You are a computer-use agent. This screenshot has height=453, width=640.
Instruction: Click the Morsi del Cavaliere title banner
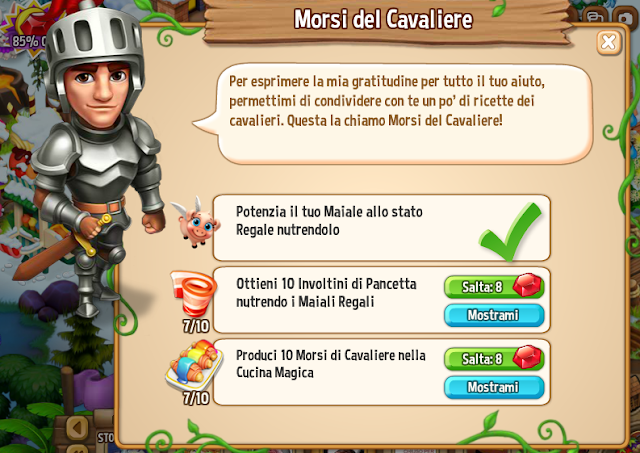pyautogui.click(x=384, y=19)
